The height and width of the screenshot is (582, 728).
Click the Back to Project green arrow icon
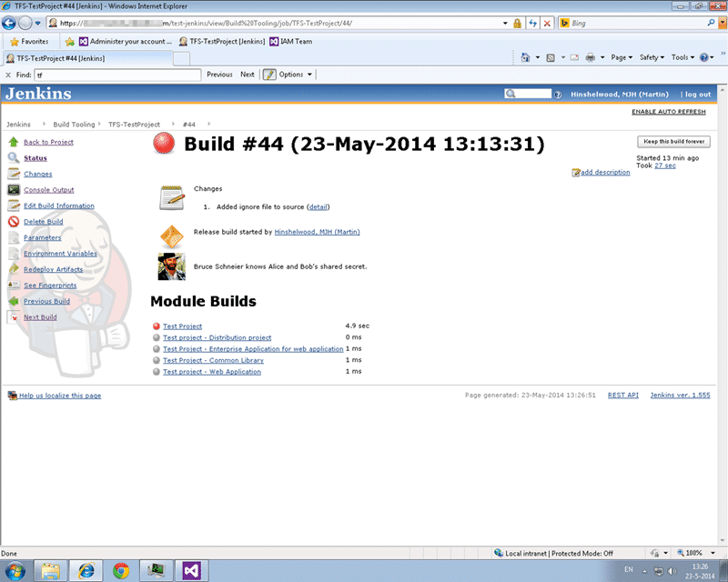coord(14,142)
